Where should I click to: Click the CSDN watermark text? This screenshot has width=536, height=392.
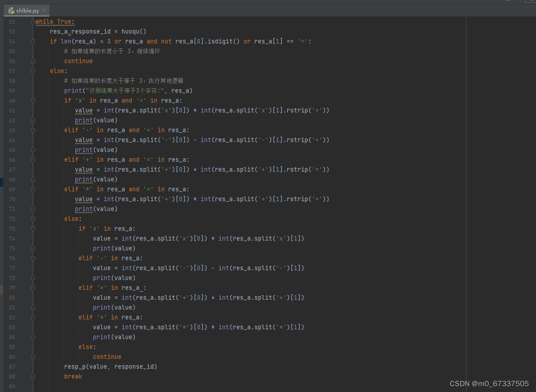(x=489, y=383)
